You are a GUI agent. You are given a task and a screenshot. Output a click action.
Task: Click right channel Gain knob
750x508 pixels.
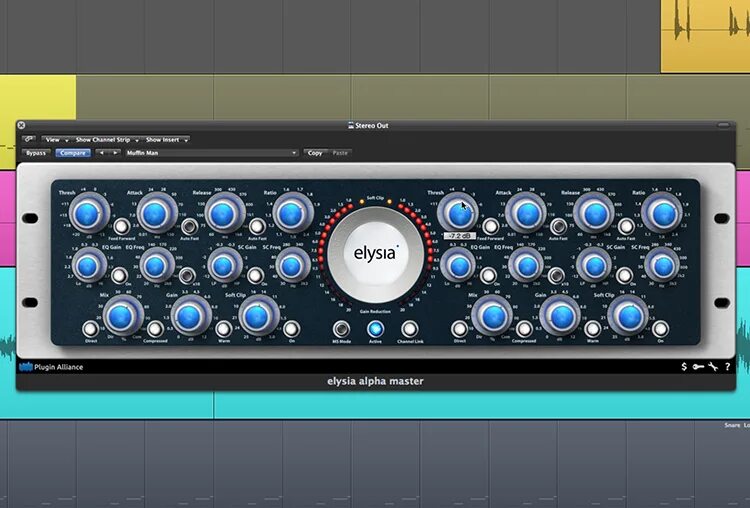click(561, 316)
